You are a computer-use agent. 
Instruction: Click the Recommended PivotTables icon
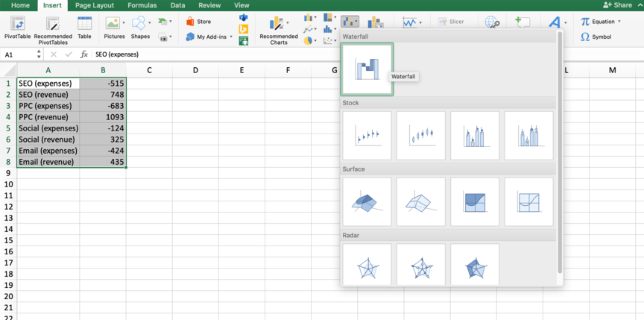(53, 28)
